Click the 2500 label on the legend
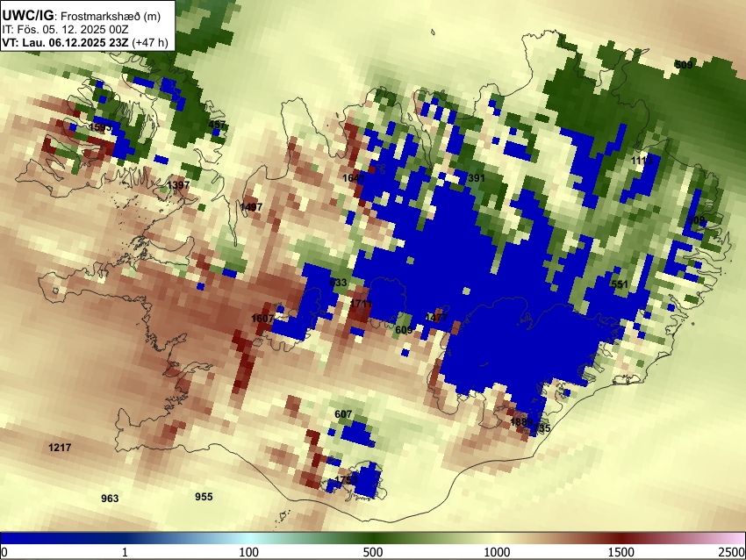Viewport: 746px width, 560px height. [732, 552]
